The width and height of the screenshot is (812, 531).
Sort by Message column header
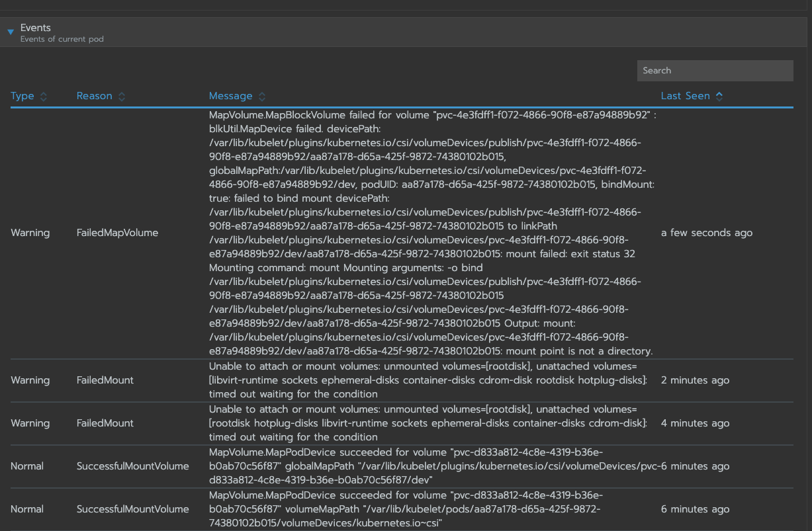[231, 96]
